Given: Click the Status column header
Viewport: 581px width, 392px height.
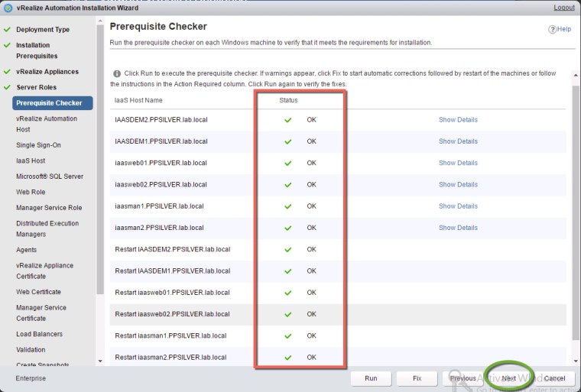Looking at the screenshot, I should [x=288, y=100].
